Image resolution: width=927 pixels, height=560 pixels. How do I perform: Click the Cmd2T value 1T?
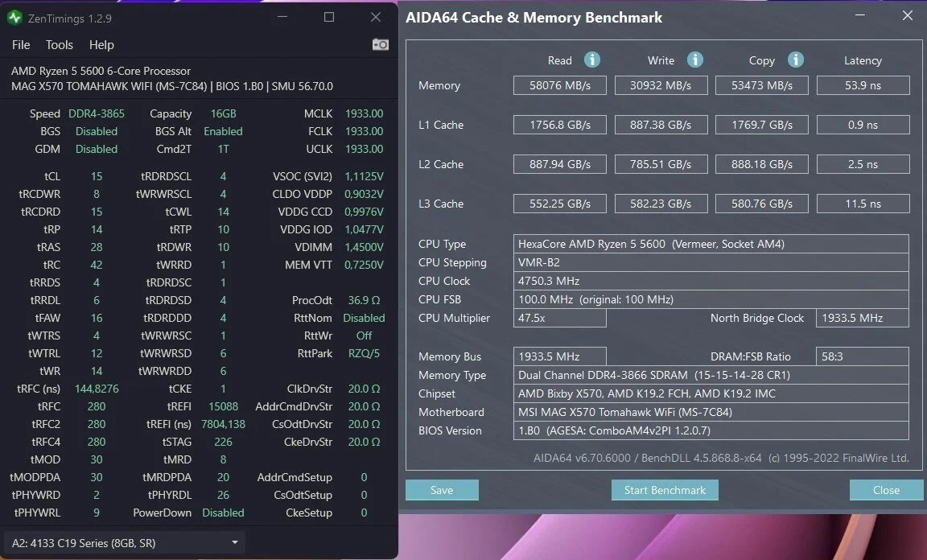(x=223, y=149)
